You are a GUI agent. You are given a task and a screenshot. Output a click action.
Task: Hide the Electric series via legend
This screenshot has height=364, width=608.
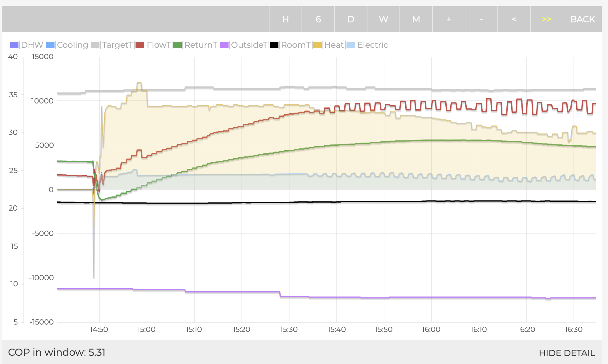tap(351, 45)
